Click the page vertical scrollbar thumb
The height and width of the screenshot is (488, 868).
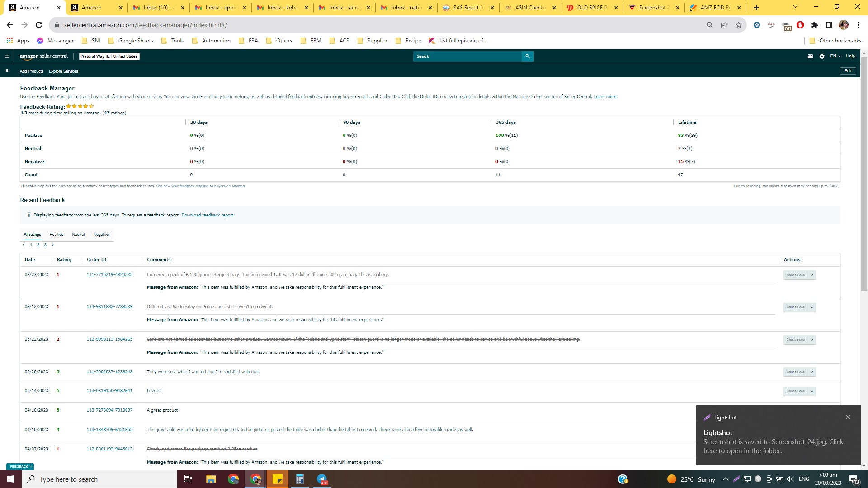point(864,174)
